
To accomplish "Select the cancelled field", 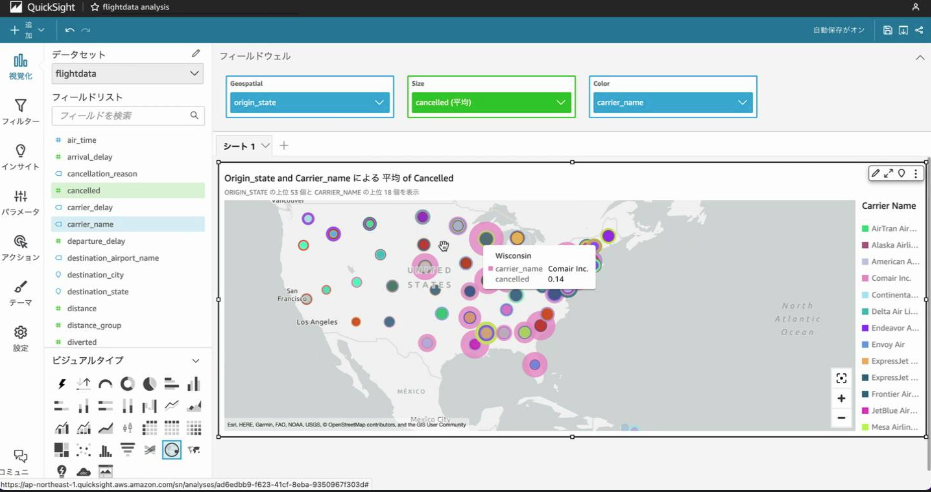I will [128, 191].
